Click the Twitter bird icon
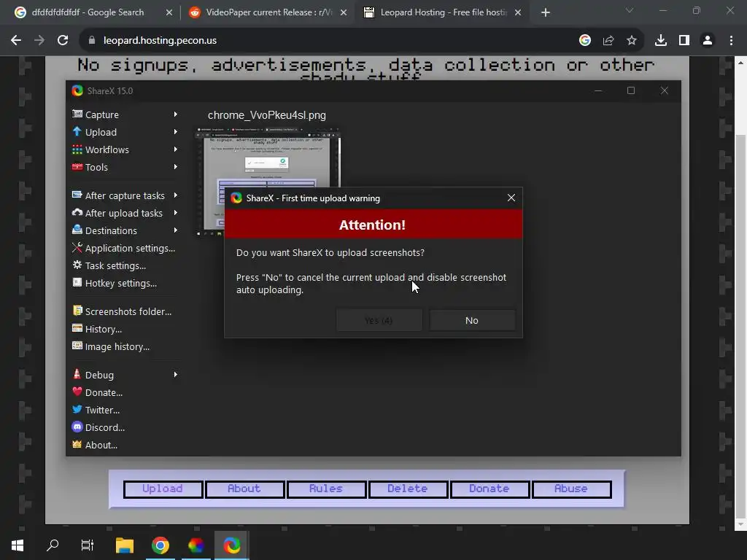 click(x=77, y=410)
